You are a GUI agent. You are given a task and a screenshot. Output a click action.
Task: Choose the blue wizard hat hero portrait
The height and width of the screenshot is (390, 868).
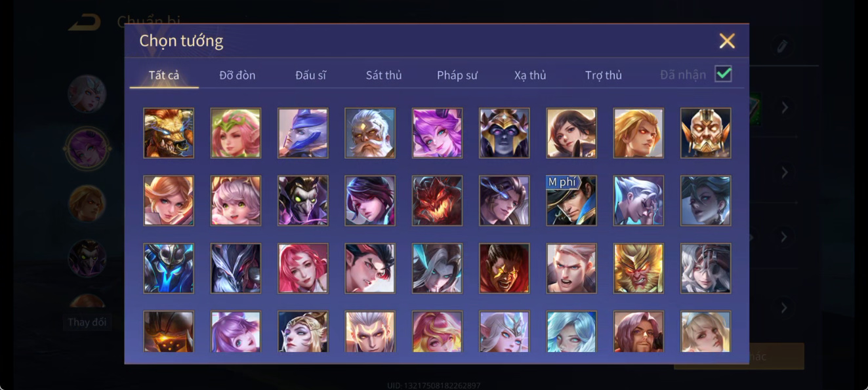302,133
